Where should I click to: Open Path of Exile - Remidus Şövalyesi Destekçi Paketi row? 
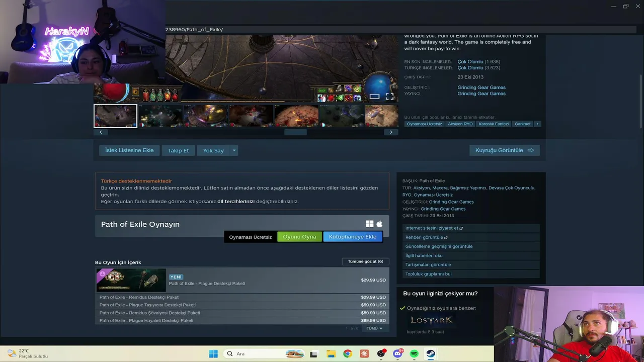tap(242, 313)
